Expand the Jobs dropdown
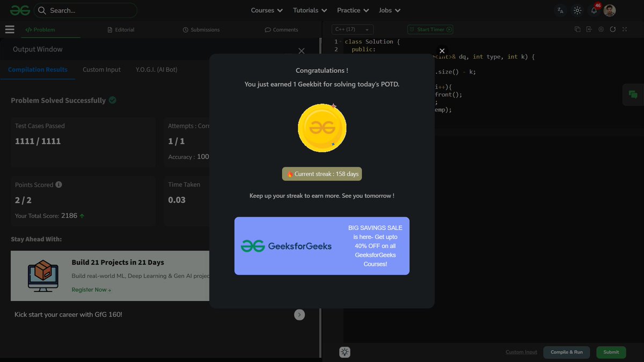 click(x=389, y=10)
